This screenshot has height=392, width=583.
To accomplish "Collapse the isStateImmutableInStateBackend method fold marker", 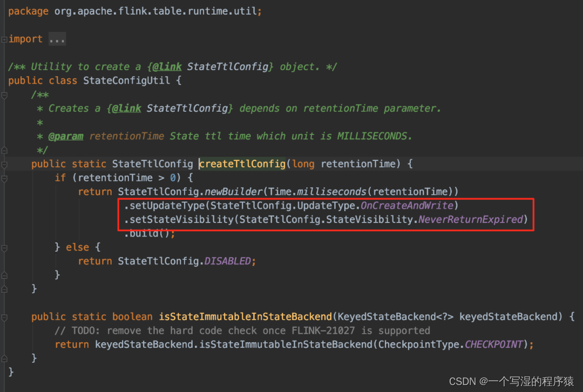I will 4,317.
